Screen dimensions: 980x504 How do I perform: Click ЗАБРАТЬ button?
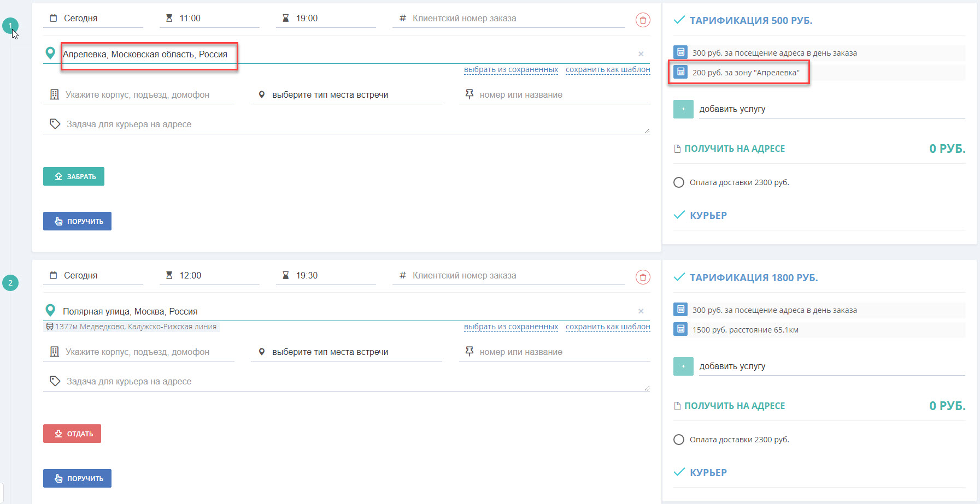pos(74,176)
